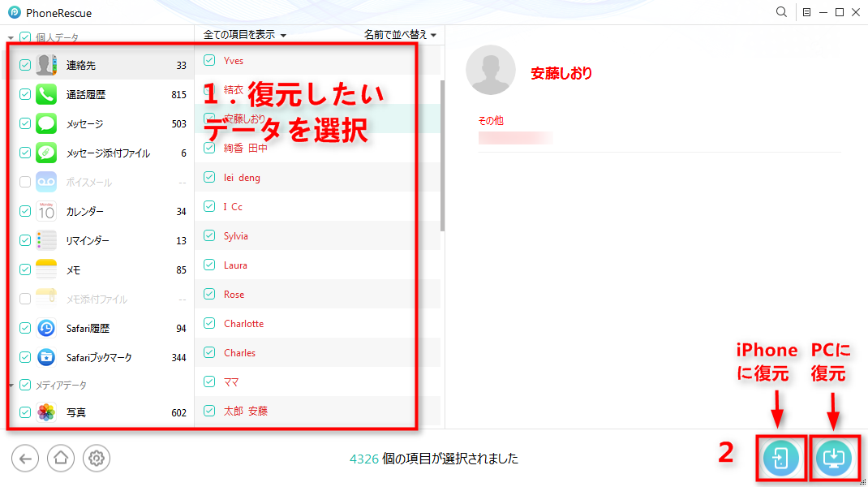Open the 名前で並べ替え sort dropdown
The width and height of the screenshot is (868, 487).
400,35
